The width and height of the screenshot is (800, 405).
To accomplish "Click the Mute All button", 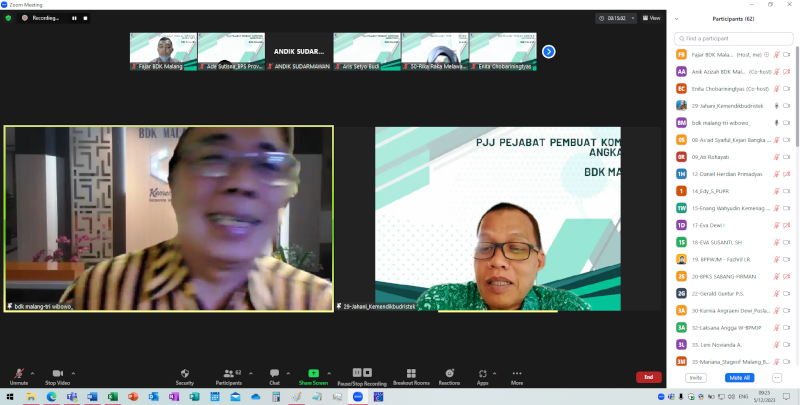I will 740,377.
